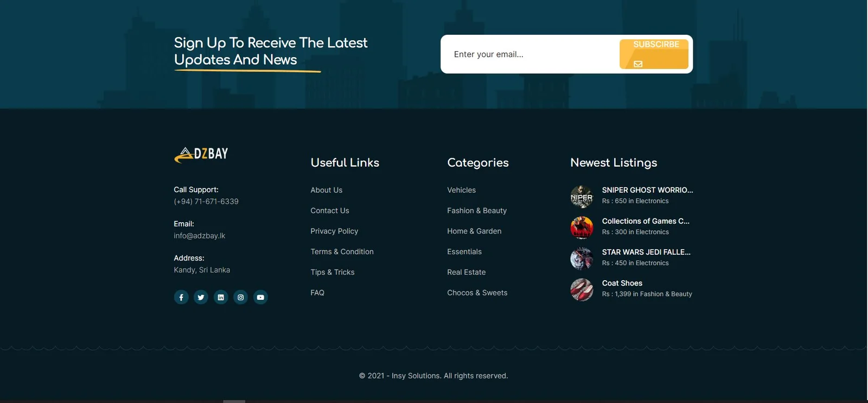
Task: Browse the Vehicles category
Action: click(461, 190)
